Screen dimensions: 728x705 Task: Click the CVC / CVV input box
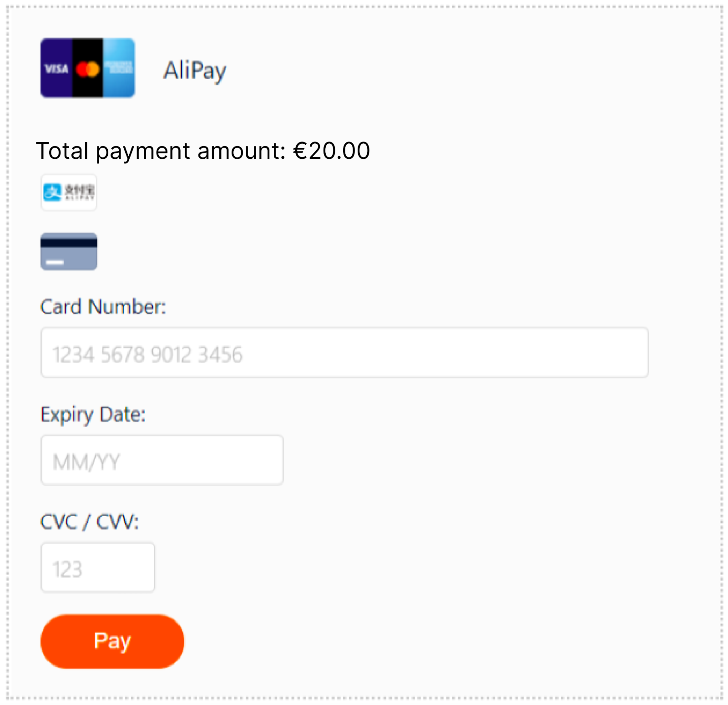tap(97, 567)
